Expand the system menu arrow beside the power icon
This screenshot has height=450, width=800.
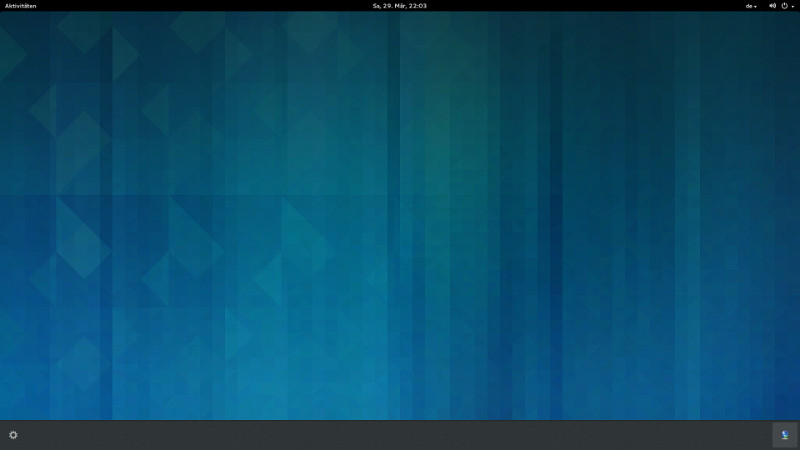(x=793, y=7)
